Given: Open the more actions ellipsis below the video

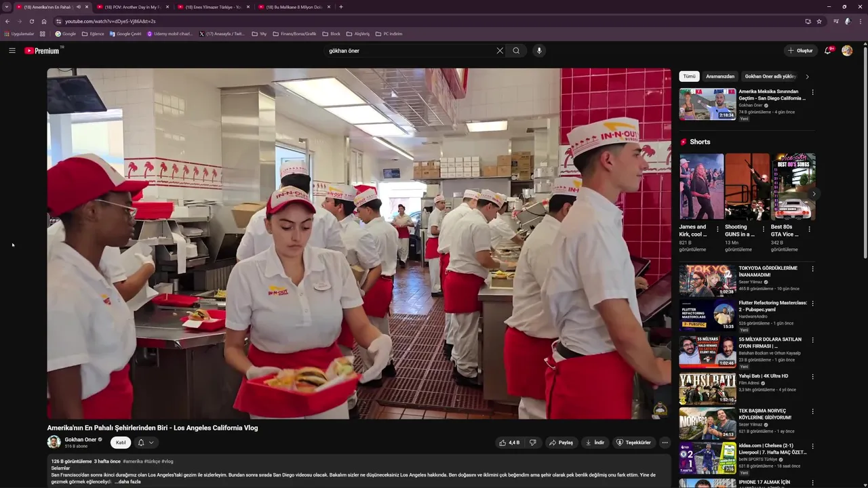Looking at the screenshot, I should point(665,443).
